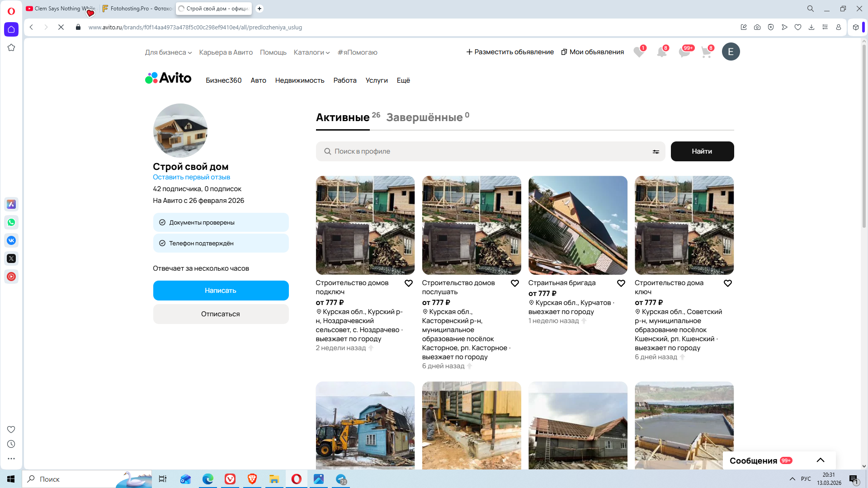Viewport: 868px width, 488px height.
Task: Open WhatsApp in Opera sidebar
Action: pyautogui.click(x=11, y=222)
